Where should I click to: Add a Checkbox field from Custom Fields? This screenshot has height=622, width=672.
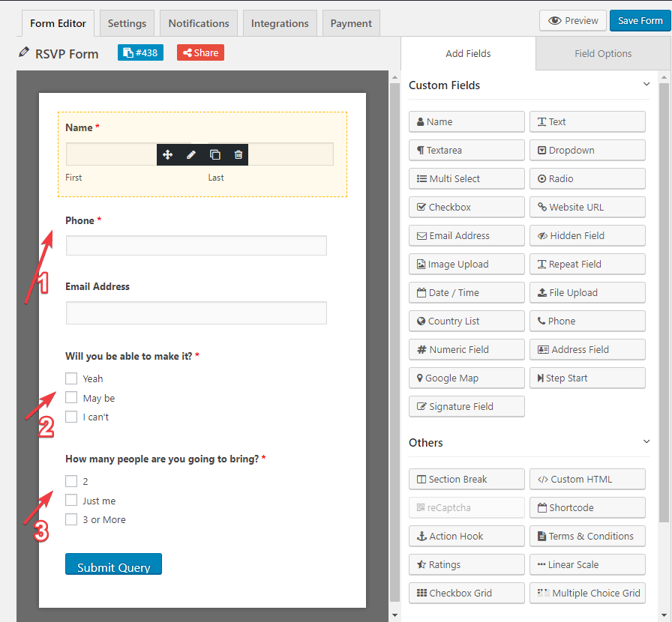click(x=466, y=208)
